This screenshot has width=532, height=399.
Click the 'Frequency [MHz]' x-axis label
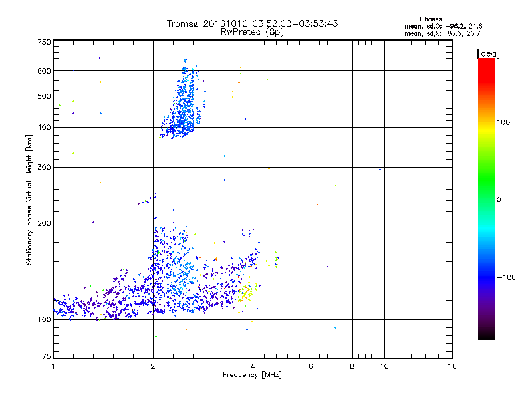point(252,375)
